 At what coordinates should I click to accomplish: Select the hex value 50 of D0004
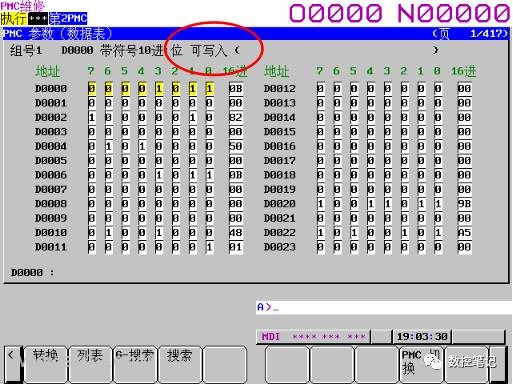pos(236,146)
